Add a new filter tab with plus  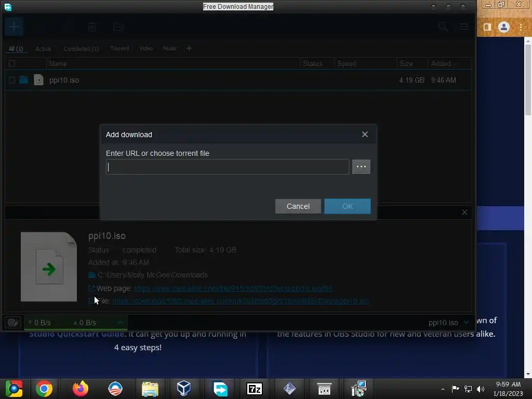(x=189, y=48)
